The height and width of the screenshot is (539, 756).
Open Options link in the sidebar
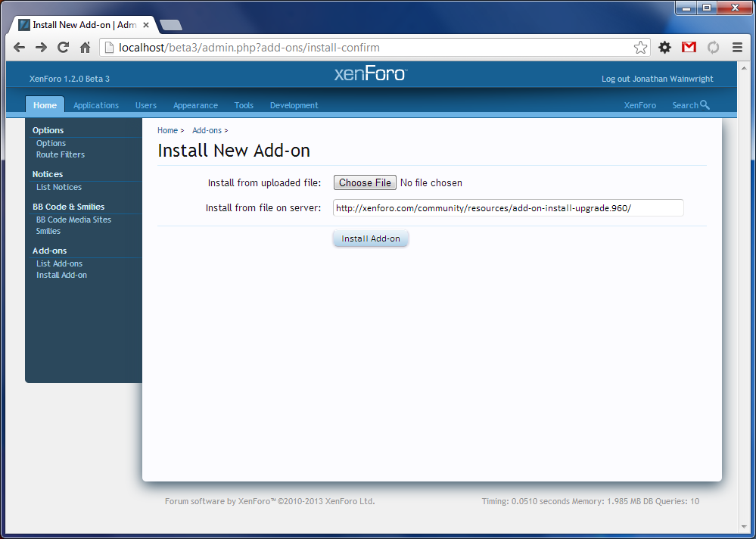point(51,143)
